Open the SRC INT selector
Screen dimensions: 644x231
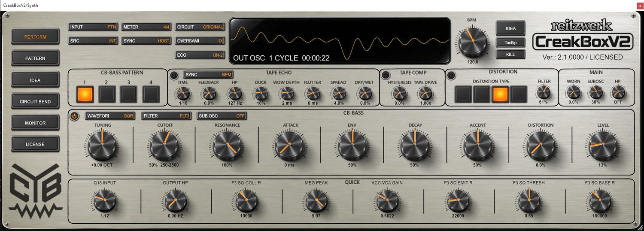[93, 41]
